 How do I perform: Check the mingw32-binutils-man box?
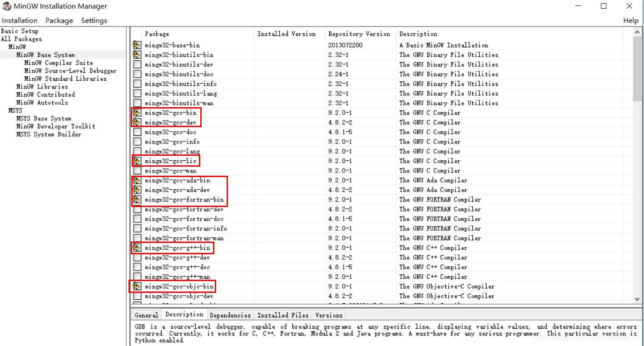[137, 103]
